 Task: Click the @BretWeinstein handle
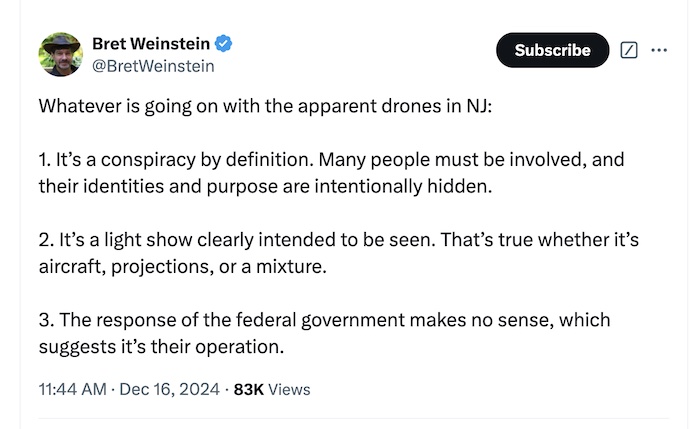[152, 66]
